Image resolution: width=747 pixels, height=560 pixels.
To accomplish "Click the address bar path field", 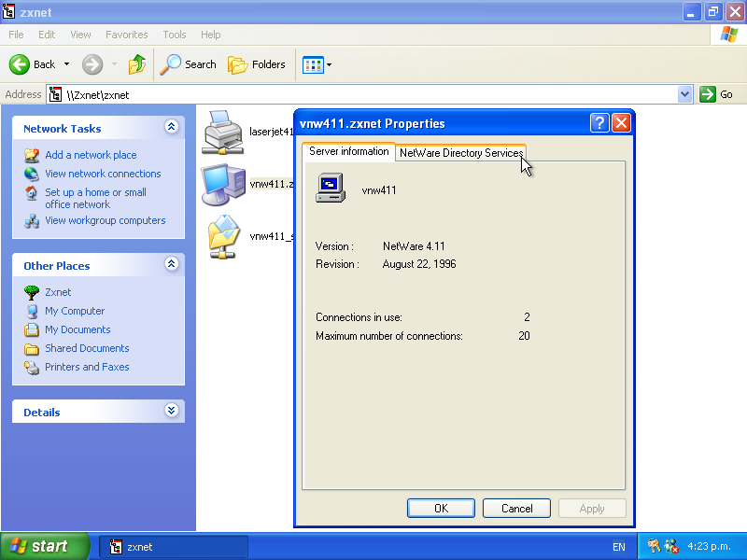I will [362, 95].
